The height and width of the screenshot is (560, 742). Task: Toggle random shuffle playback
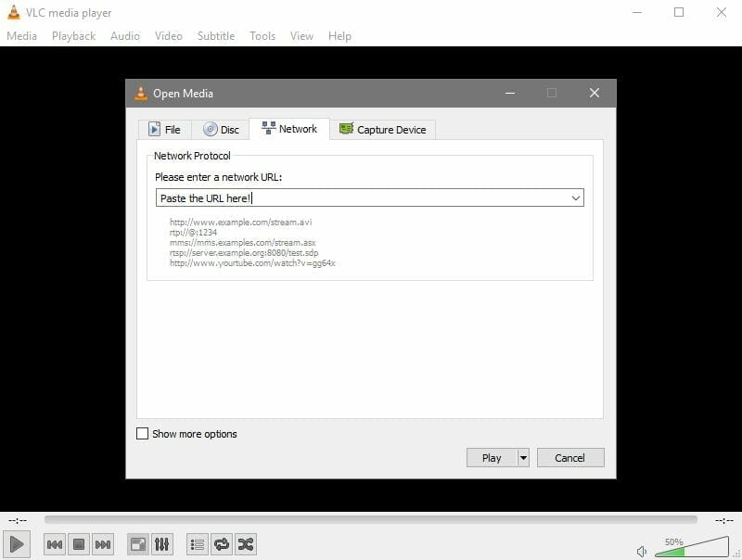245,544
